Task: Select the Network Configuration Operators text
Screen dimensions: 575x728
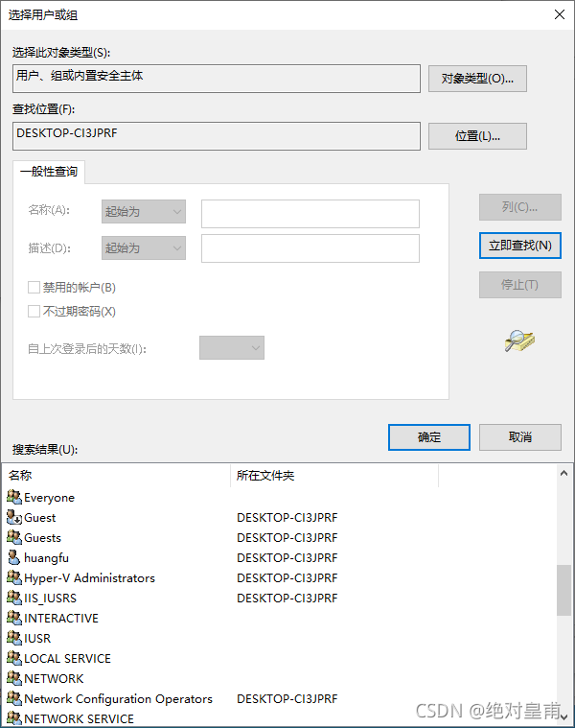Action: pos(118,699)
